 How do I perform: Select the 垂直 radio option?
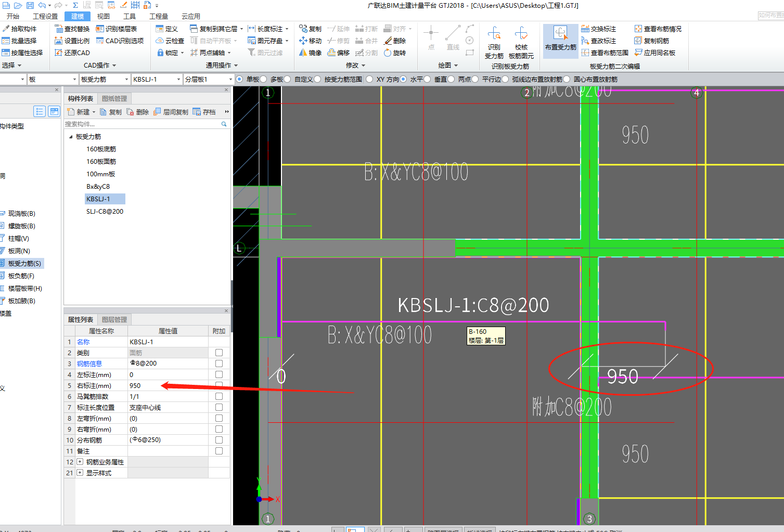[427, 79]
